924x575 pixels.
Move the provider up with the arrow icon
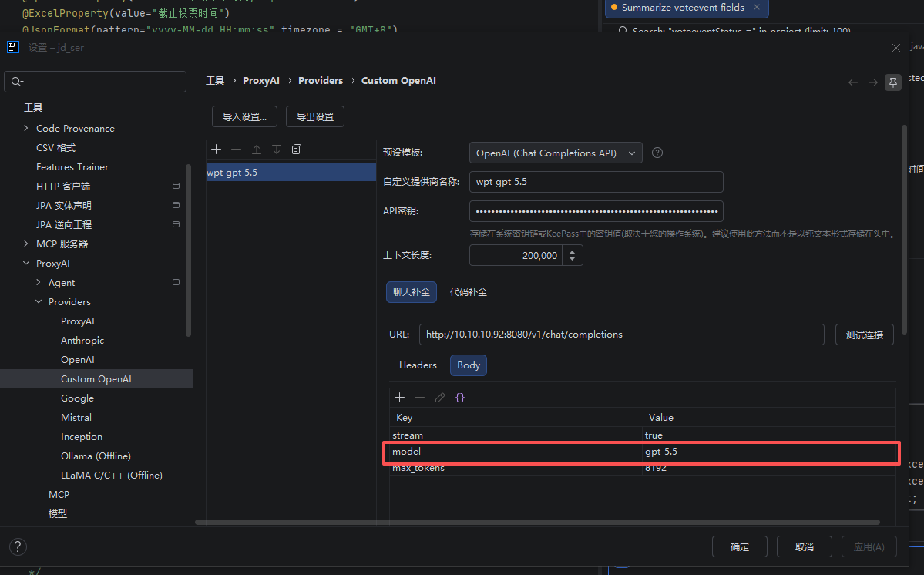tap(257, 150)
